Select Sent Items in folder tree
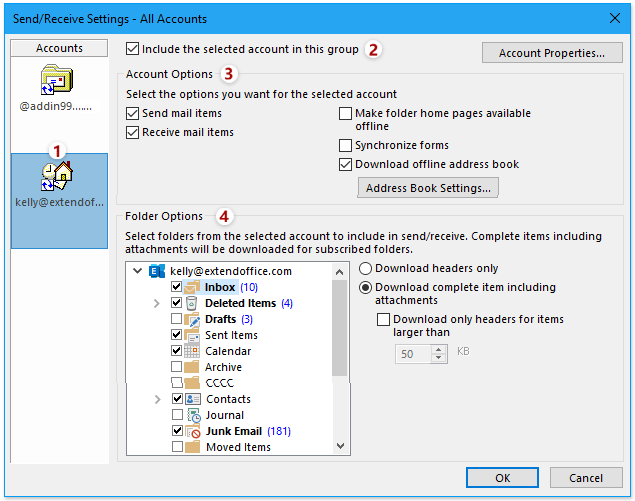This screenshot has width=635, height=501. coord(231,335)
